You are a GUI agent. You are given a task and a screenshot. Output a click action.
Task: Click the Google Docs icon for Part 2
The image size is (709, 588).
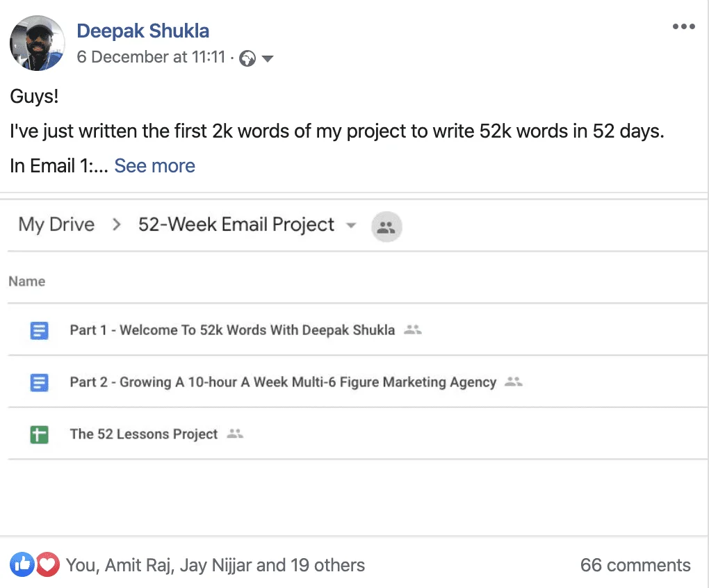(x=40, y=382)
